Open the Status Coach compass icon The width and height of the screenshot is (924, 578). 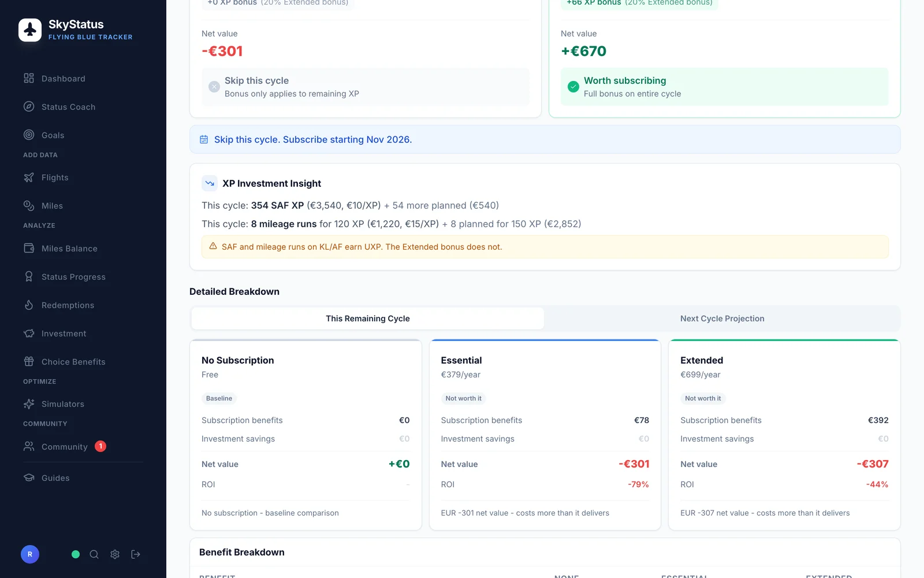tap(29, 106)
